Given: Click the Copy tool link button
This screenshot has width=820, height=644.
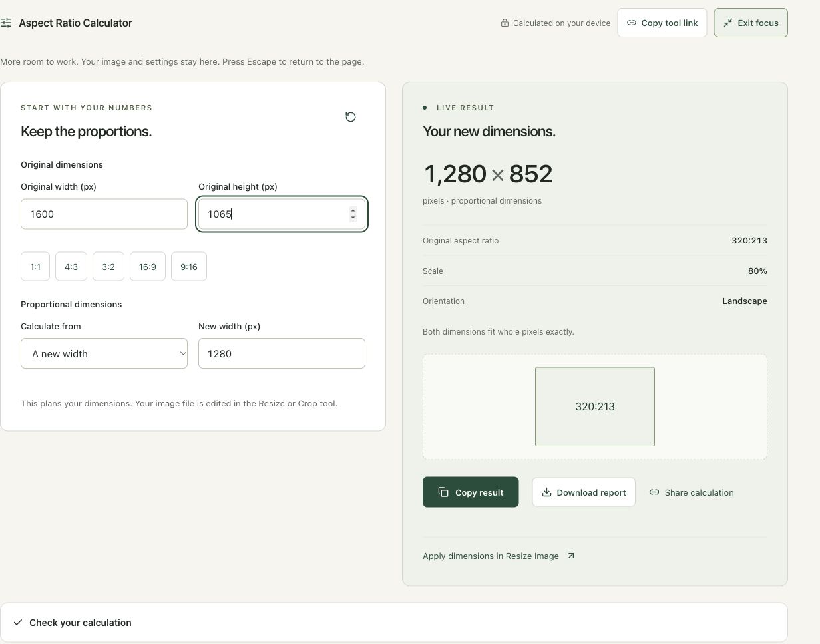Looking at the screenshot, I should click(x=662, y=23).
